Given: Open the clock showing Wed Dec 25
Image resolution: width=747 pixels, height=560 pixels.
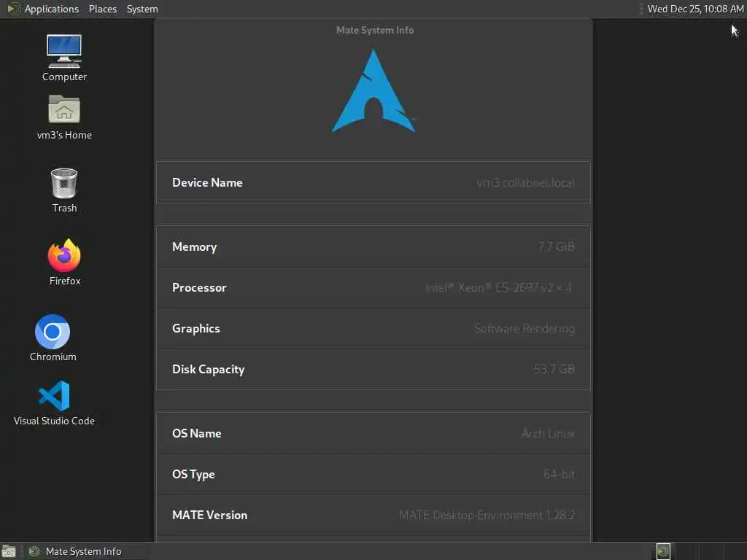Looking at the screenshot, I should pos(695,9).
